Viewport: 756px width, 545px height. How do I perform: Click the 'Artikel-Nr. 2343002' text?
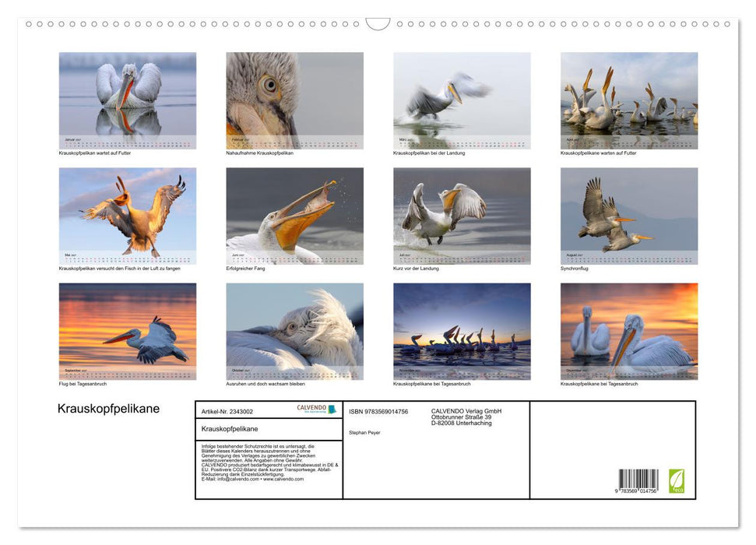(227, 411)
